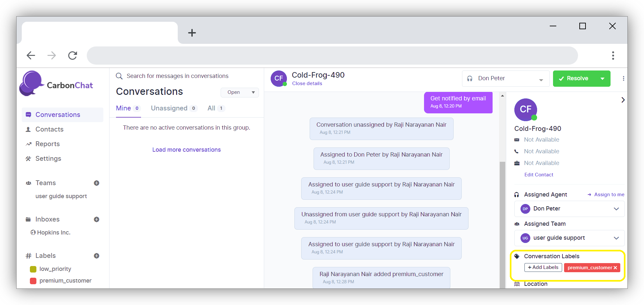This screenshot has height=305, width=644.
Task: Click Load more conversations link
Action: [x=187, y=150]
